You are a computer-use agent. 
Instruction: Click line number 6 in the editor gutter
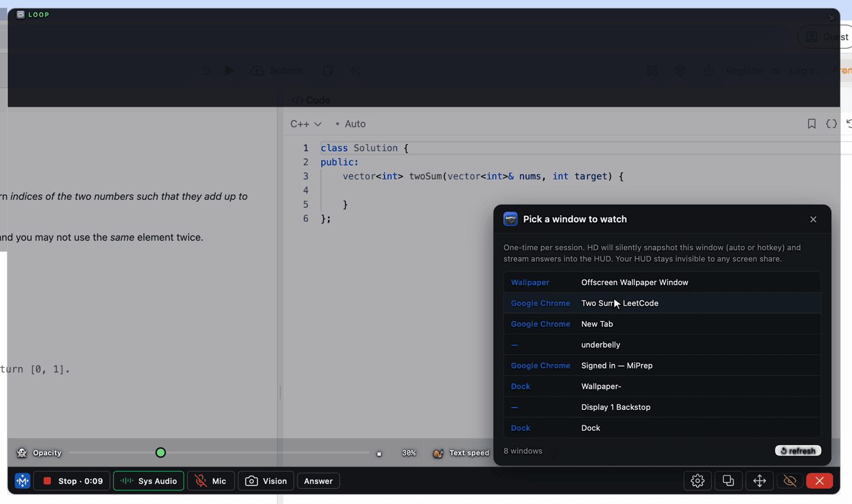point(306,218)
